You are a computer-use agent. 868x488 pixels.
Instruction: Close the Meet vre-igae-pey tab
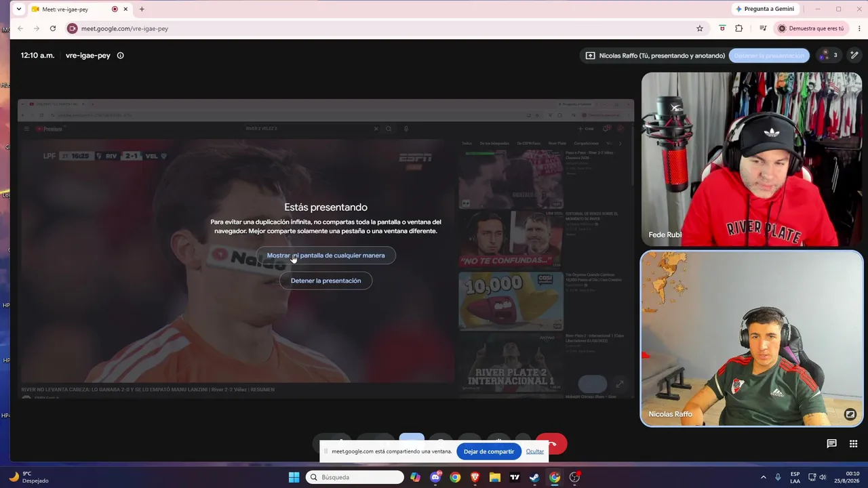pos(125,9)
